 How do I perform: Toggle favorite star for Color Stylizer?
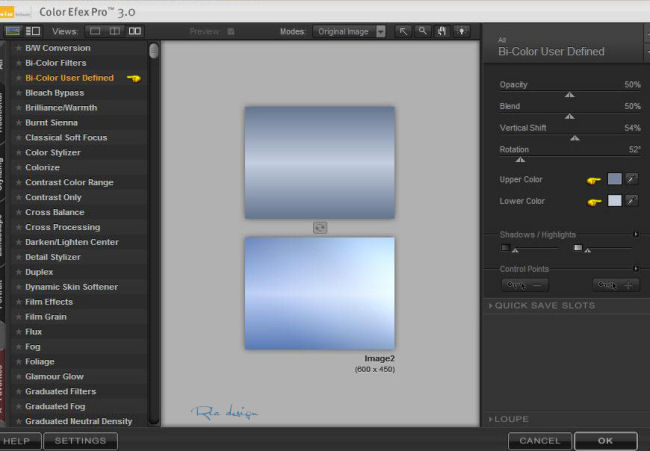tap(19, 153)
